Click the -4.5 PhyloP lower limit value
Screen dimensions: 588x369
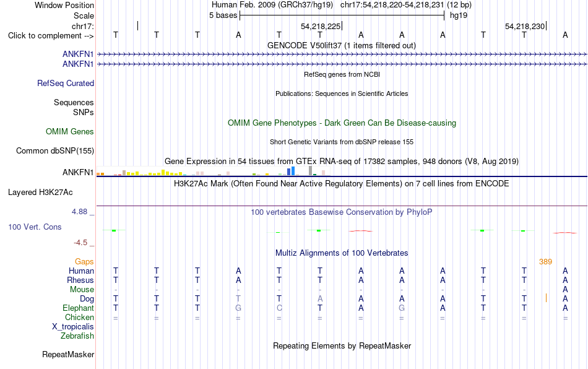click(x=80, y=243)
